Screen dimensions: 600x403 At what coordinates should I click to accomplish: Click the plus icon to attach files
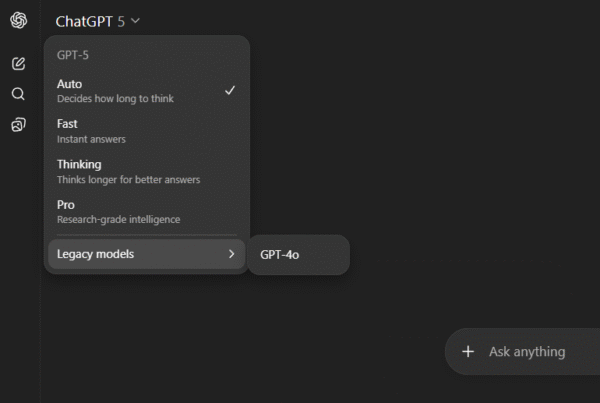click(x=468, y=352)
